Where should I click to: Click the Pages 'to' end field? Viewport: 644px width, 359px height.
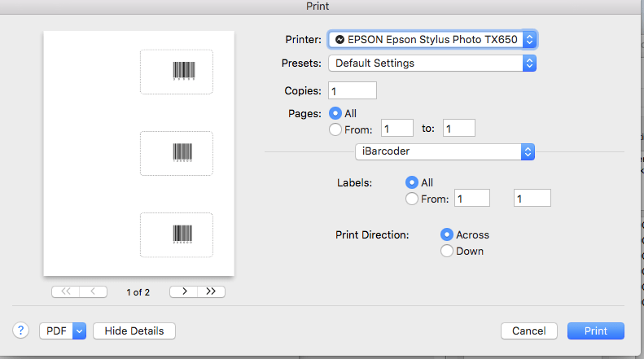(x=459, y=128)
